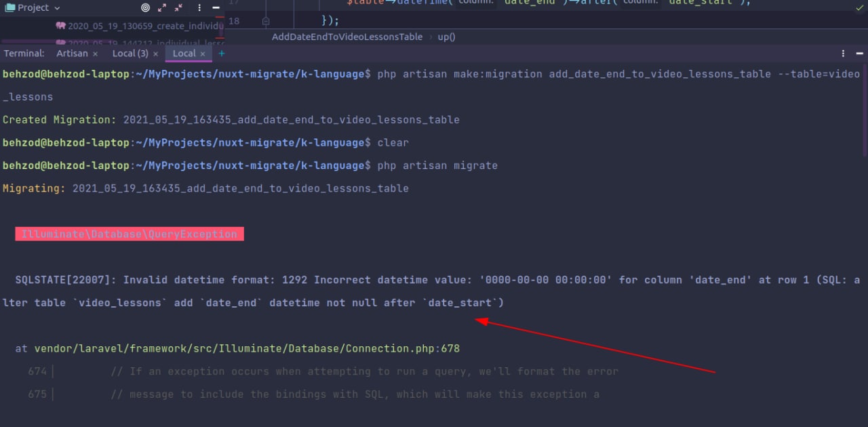Image resolution: width=868 pixels, height=427 pixels.
Task: Click the green inspection checkmark in editor
Action: (x=860, y=7)
